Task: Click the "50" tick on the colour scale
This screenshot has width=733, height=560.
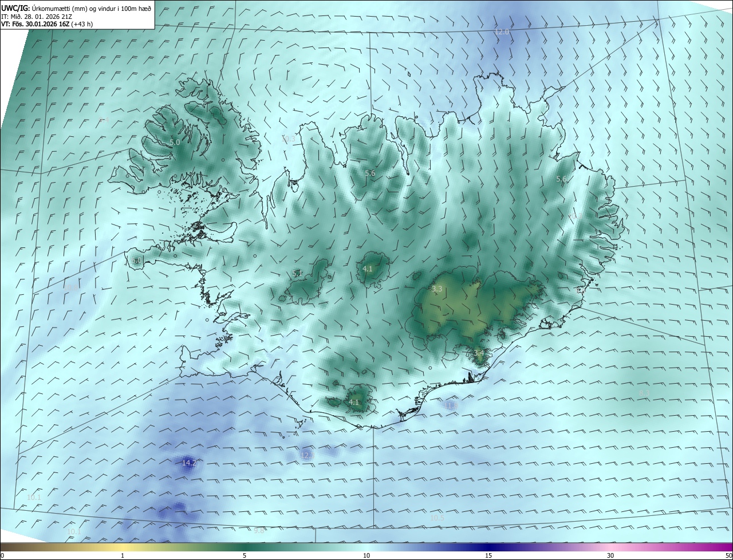Action: (x=728, y=555)
